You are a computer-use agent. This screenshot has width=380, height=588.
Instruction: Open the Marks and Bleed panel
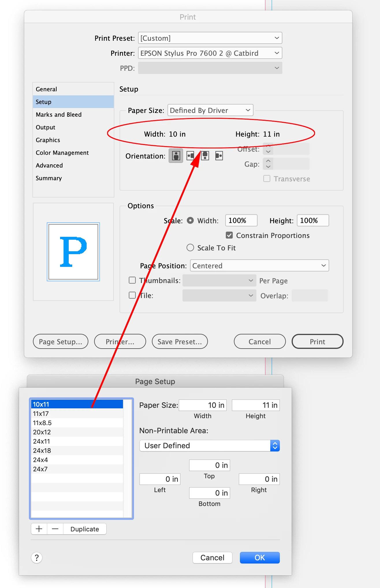point(73,114)
